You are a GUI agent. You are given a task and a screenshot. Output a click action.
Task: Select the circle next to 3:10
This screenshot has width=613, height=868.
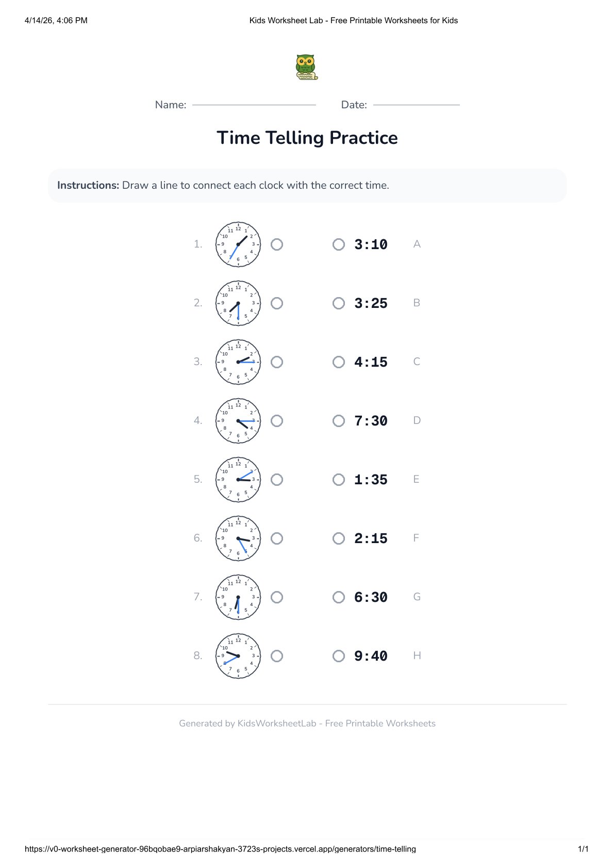tap(339, 244)
